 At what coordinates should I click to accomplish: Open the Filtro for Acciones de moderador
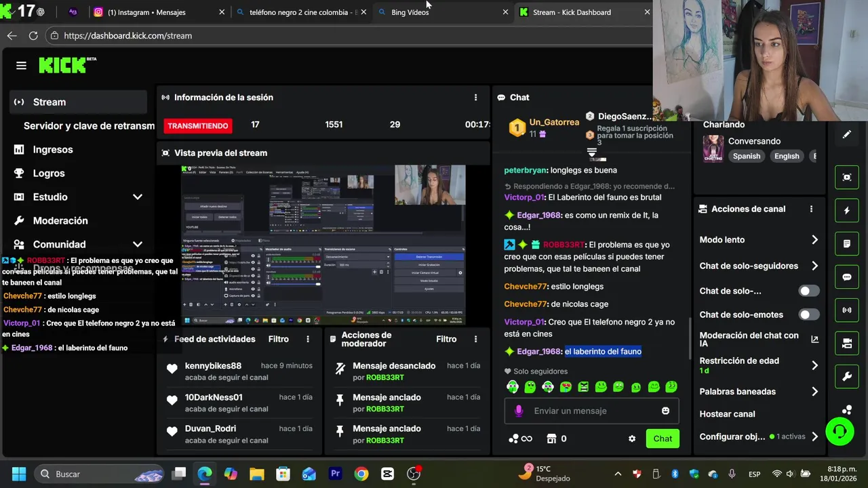tap(446, 339)
